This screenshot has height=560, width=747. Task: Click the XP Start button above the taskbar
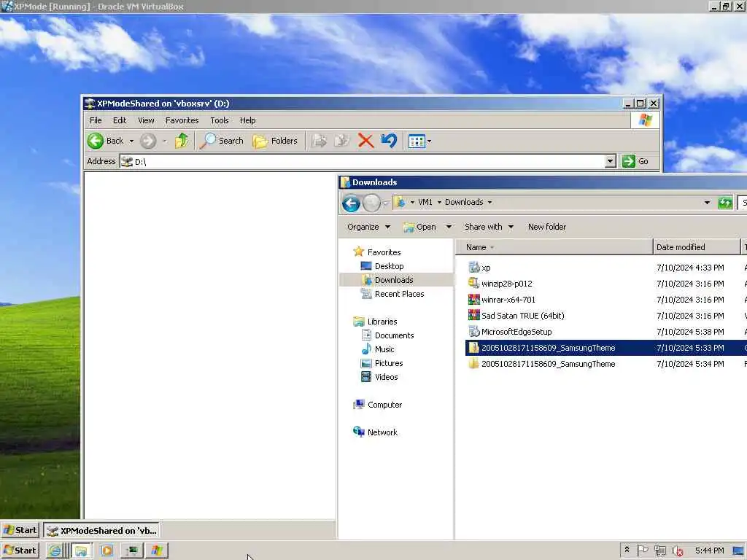tap(20, 530)
